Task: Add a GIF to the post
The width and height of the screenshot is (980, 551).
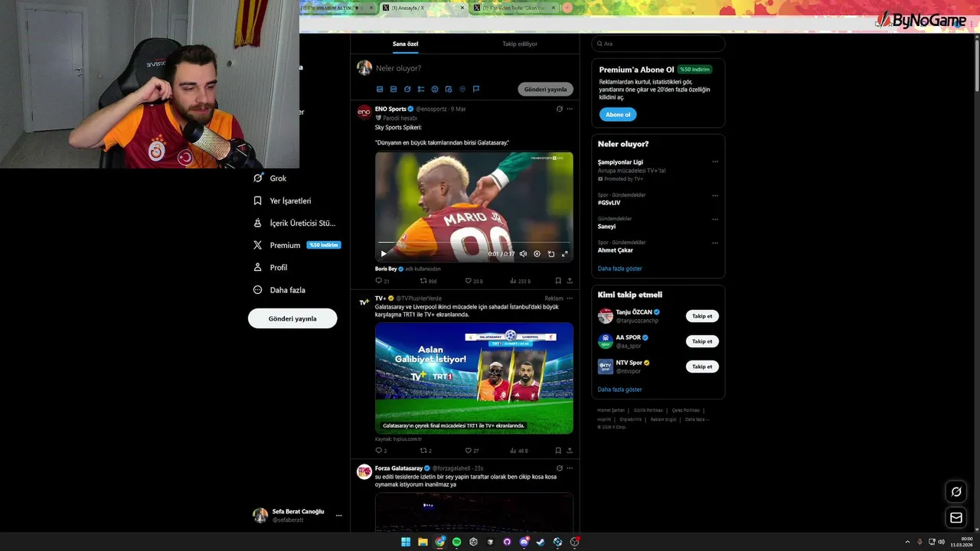Action: click(x=394, y=90)
